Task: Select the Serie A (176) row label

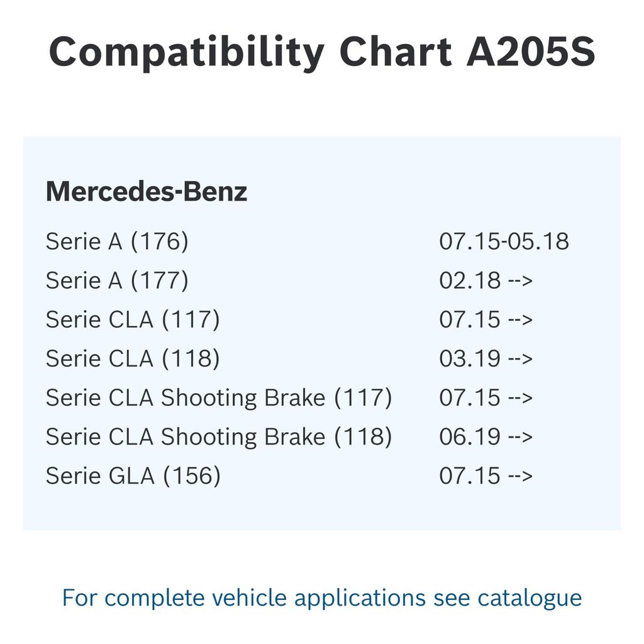Action: (117, 241)
